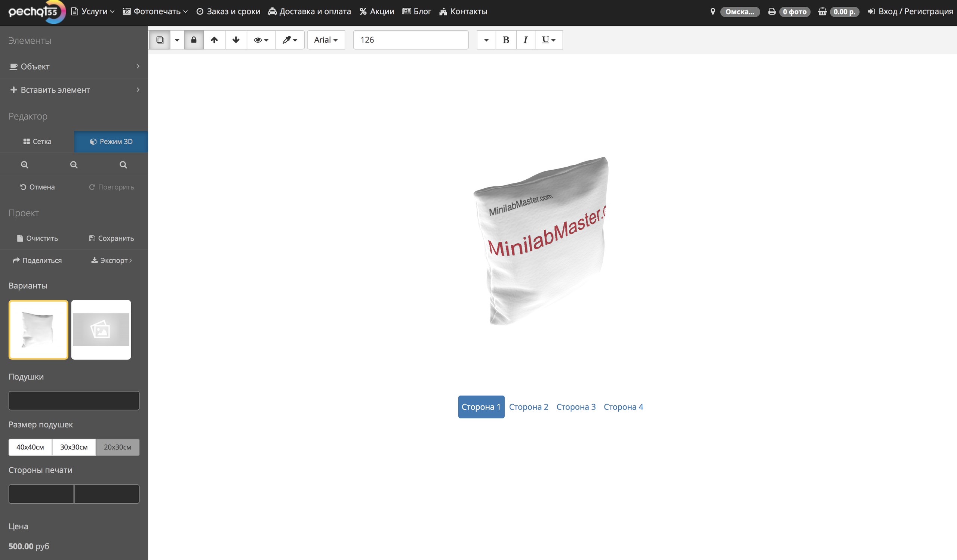Click the printer icon in header
The image size is (957, 560).
coord(772,12)
